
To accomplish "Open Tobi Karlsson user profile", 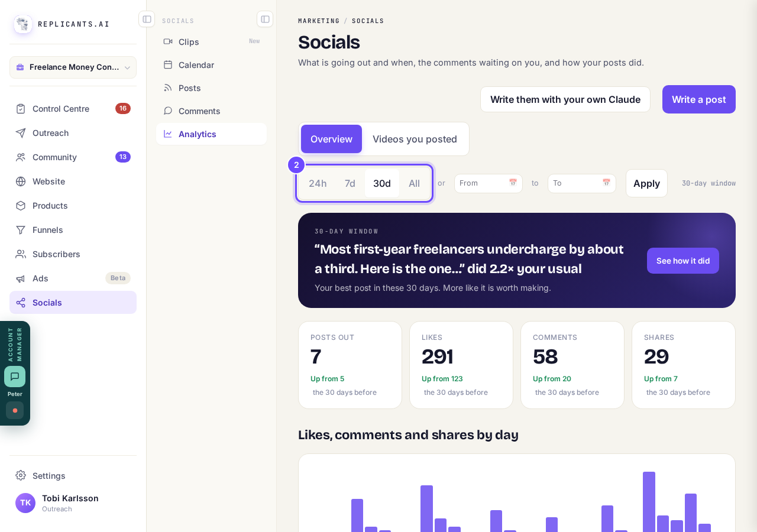I will pos(73,503).
